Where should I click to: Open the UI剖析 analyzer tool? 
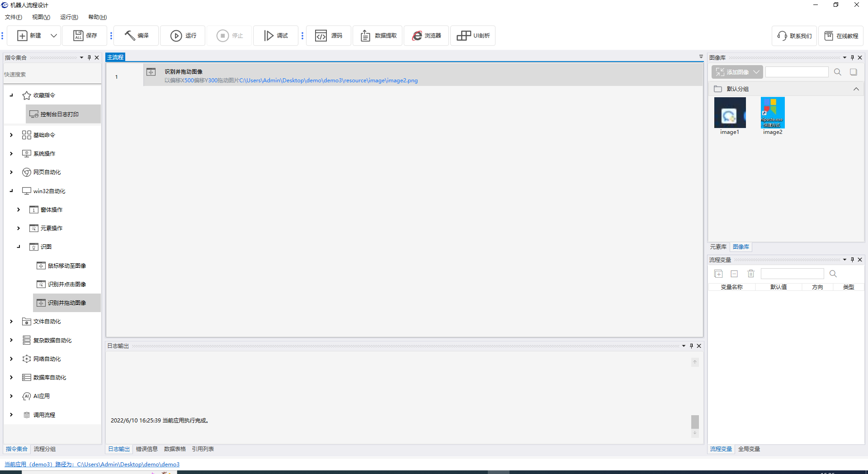463,36
